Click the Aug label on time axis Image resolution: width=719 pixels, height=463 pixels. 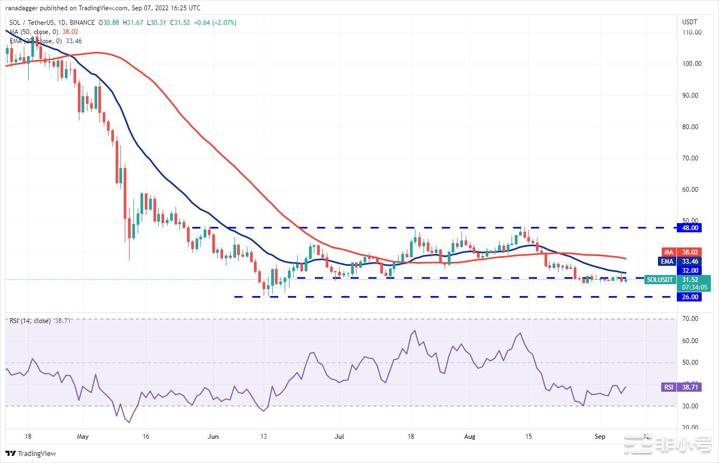[469, 437]
